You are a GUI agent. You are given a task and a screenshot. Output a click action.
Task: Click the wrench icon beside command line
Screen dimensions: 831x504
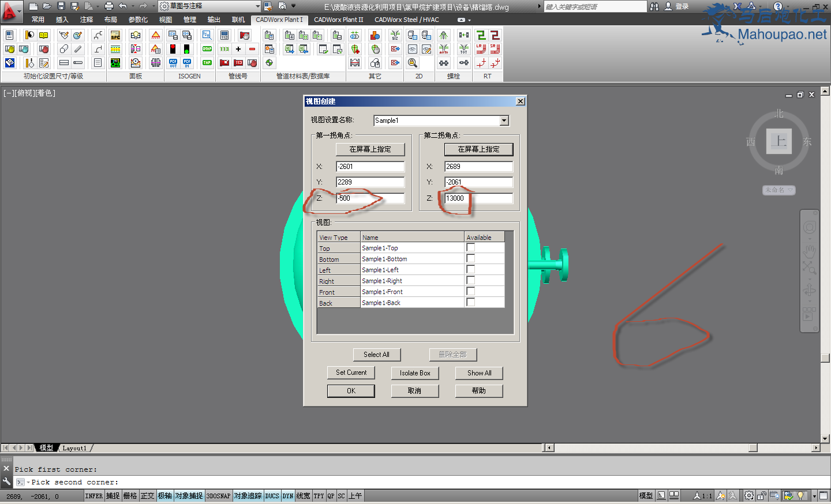point(6,482)
